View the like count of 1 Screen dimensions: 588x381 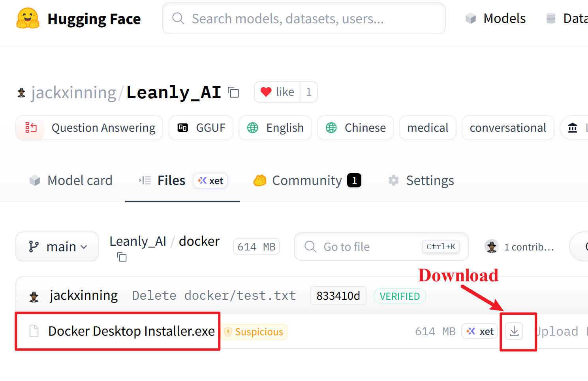pyautogui.click(x=309, y=92)
